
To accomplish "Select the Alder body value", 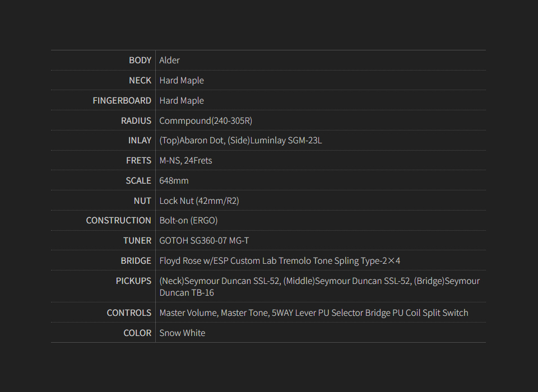I will pos(169,60).
